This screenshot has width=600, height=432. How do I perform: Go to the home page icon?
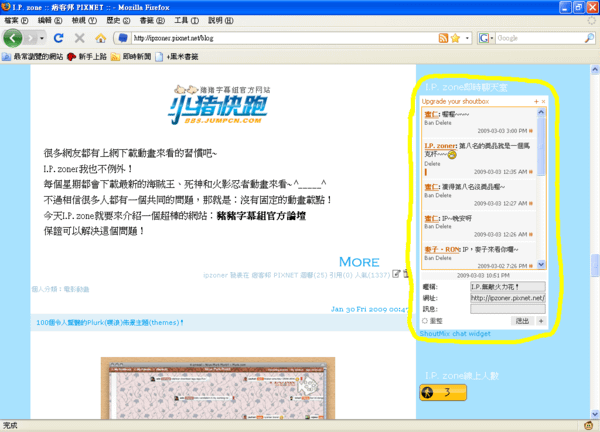(x=101, y=38)
